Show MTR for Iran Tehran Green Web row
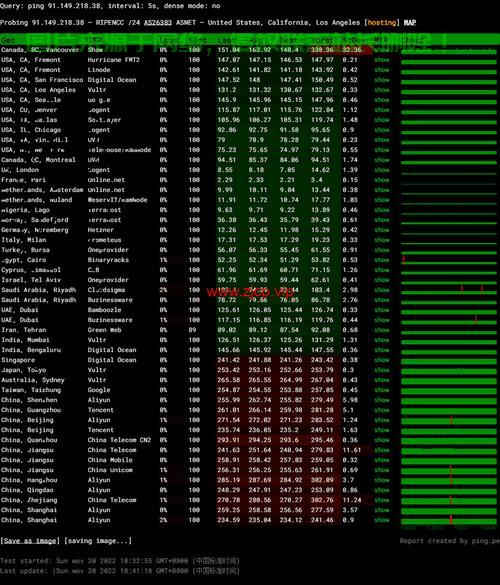The width and height of the screenshot is (500, 585). (x=382, y=330)
